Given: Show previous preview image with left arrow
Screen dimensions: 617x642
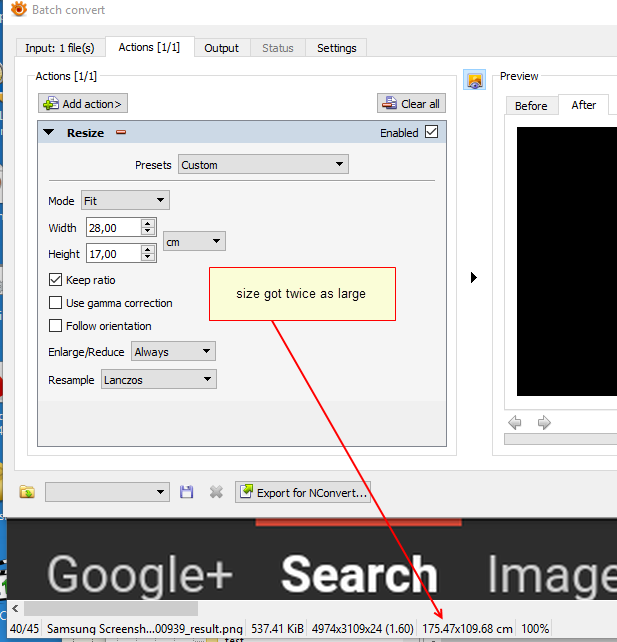Looking at the screenshot, I should 515,423.
